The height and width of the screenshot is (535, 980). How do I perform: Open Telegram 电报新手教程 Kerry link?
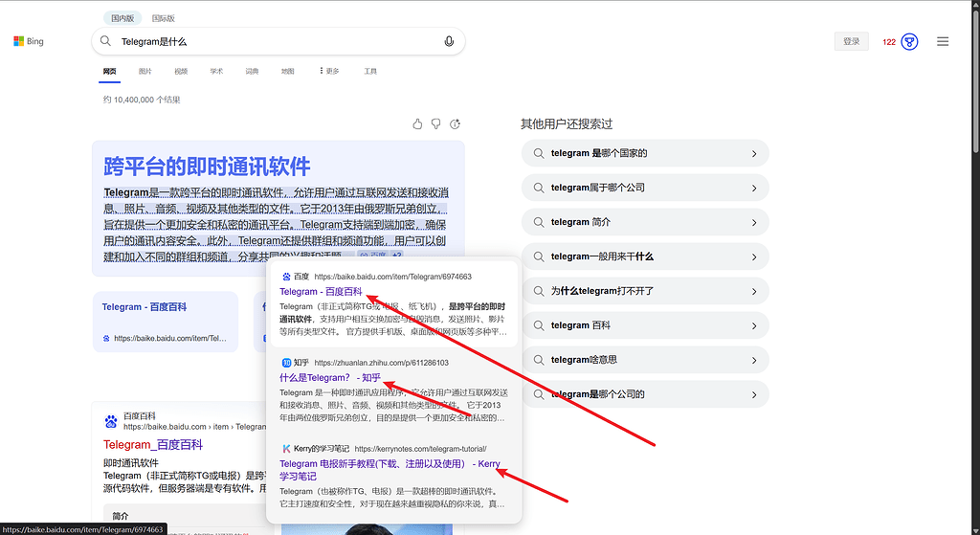point(390,470)
